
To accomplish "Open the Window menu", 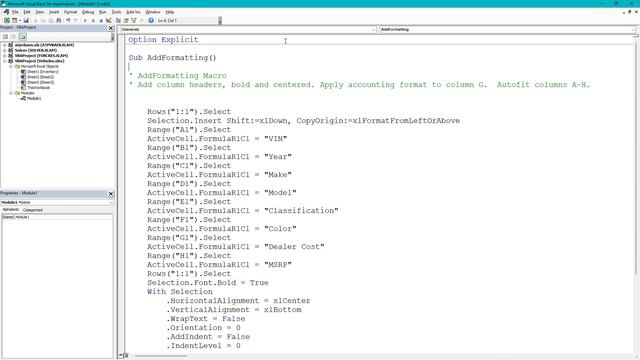I will tap(153, 12).
